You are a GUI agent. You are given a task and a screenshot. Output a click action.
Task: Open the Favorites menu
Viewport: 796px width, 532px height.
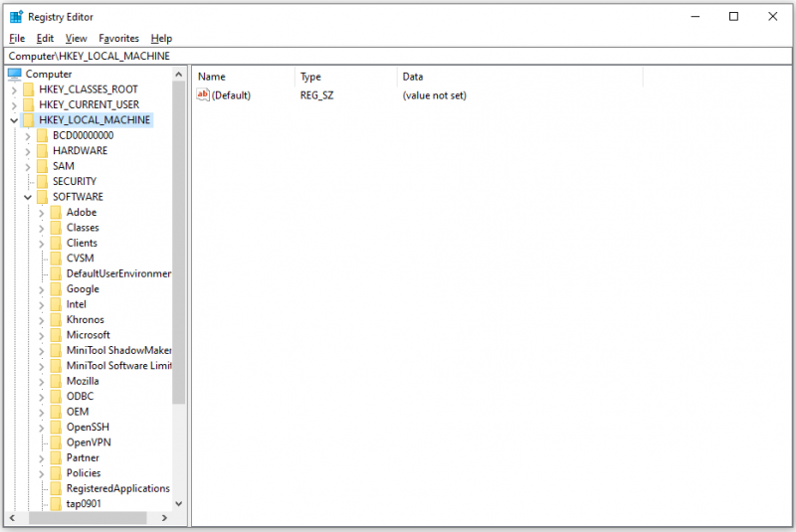118,39
